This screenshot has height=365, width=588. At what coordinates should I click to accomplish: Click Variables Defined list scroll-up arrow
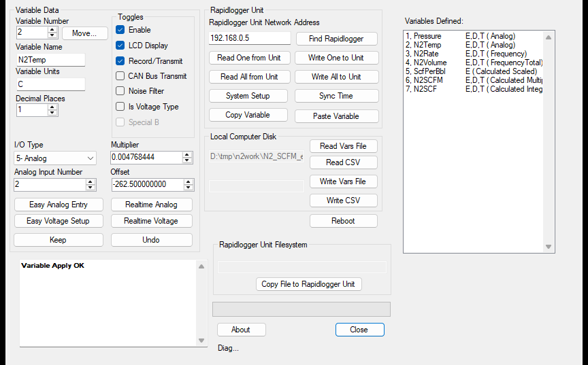pos(549,37)
